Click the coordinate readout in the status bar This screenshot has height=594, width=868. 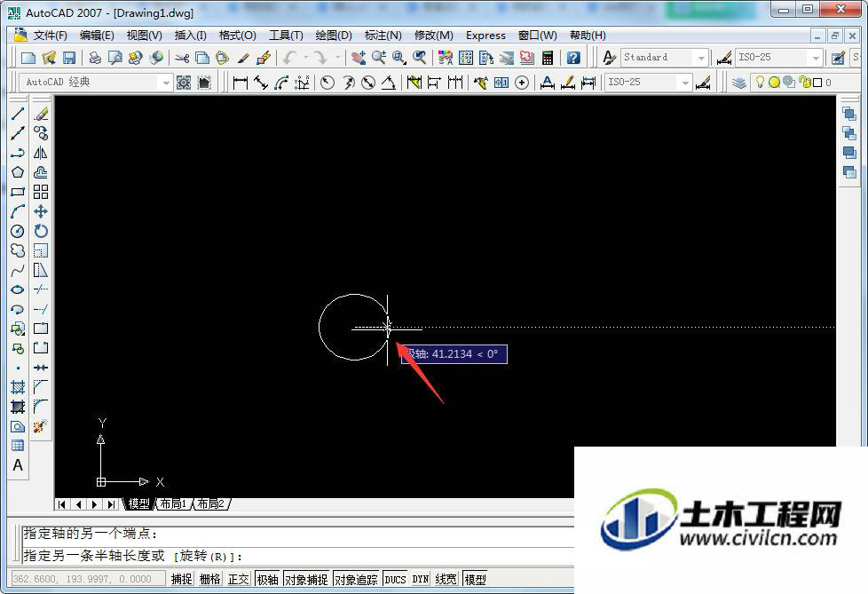point(88,579)
